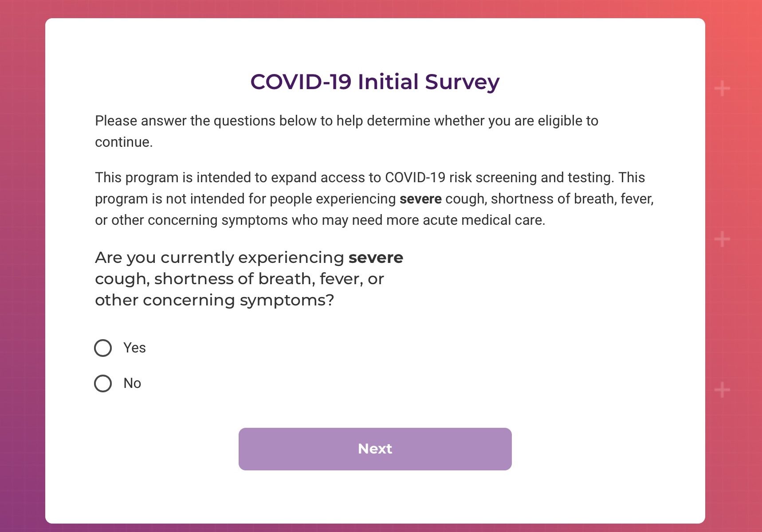Click the "COVID-19 Initial Survey" heading
762x532 pixels.
coord(375,82)
